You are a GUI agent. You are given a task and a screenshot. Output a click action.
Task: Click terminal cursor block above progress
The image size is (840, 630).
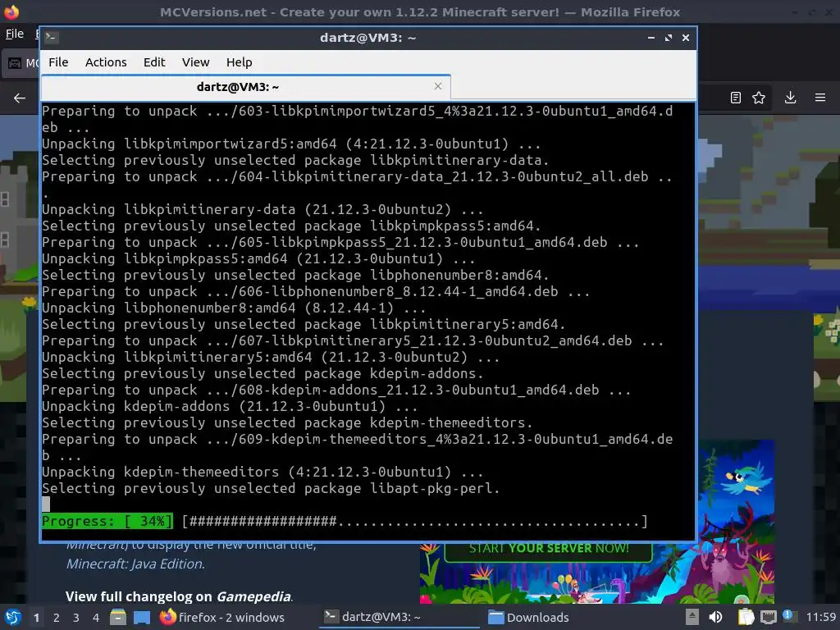pos(46,504)
